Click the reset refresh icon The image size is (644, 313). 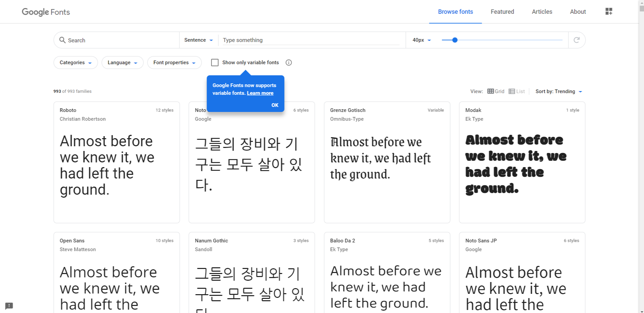click(x=576, y=40)
